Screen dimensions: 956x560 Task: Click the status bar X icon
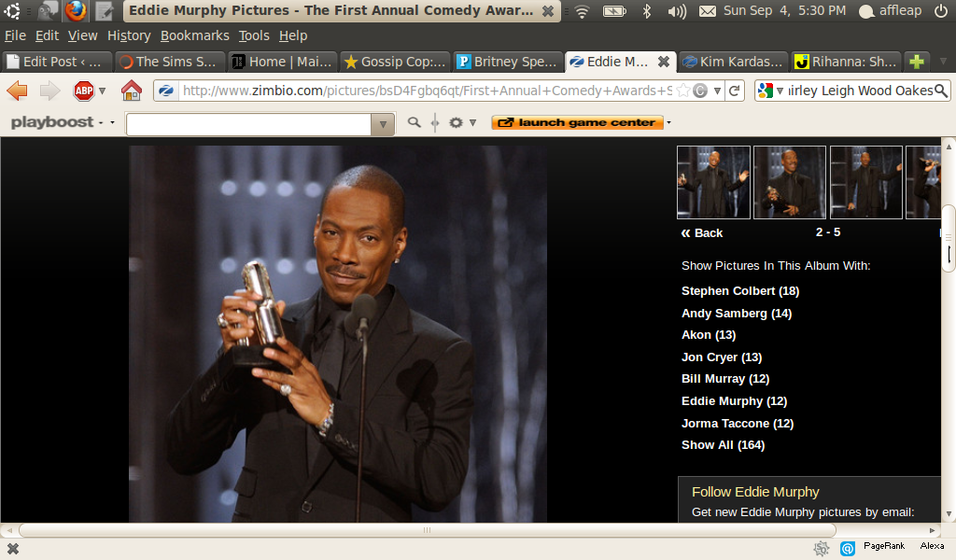12,549
